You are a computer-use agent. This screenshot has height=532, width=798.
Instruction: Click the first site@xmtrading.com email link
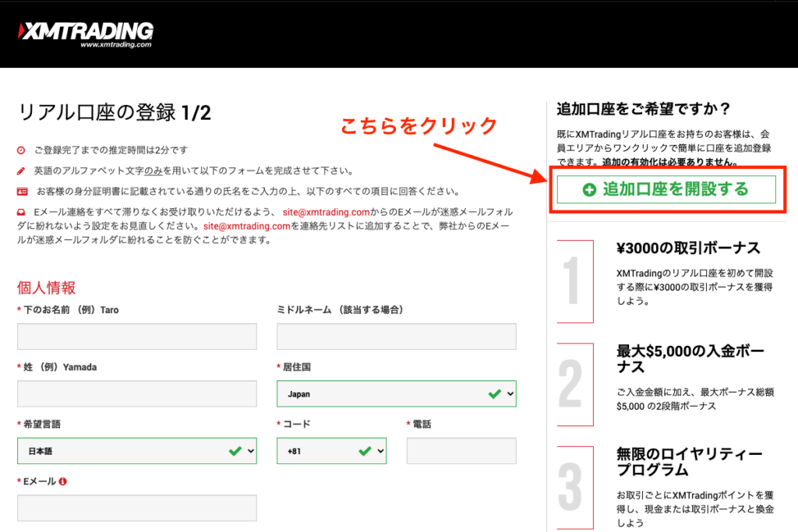tap(327, 212)
